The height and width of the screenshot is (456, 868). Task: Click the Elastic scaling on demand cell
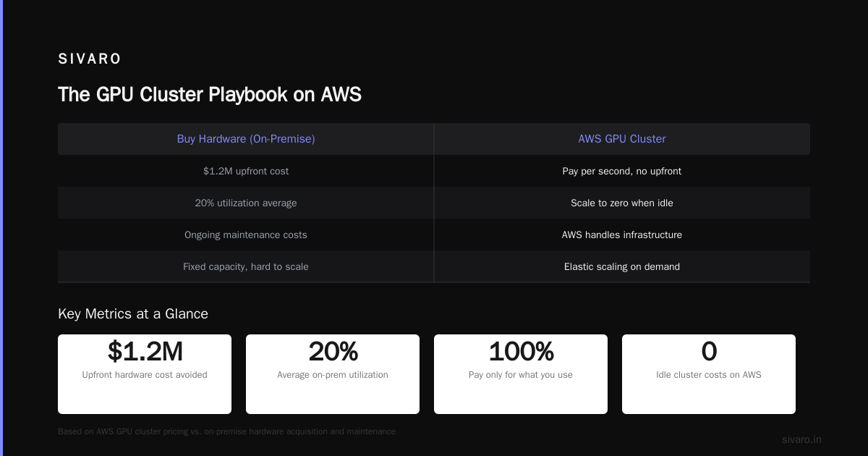point(622,267)
